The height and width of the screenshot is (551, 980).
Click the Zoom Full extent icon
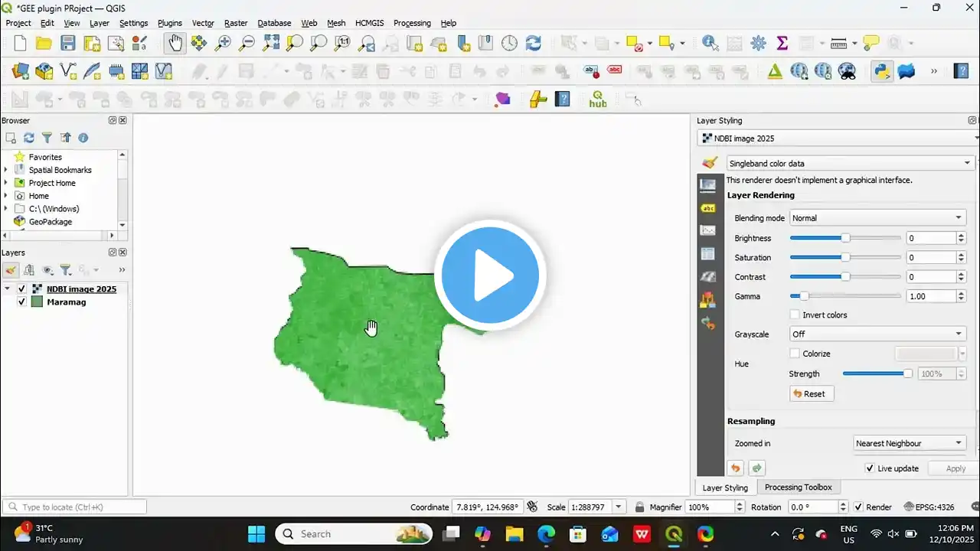271,43
